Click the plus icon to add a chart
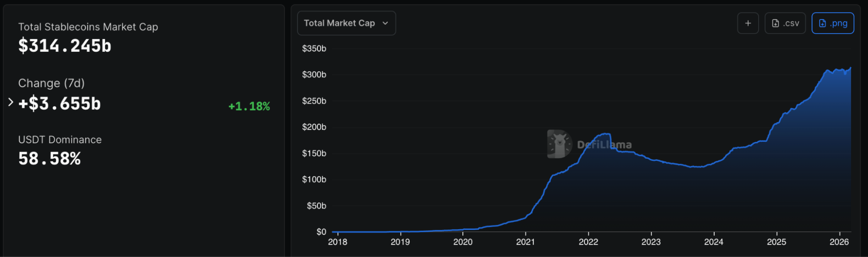This screenshot has height=257, width=868. coord(748,23)
